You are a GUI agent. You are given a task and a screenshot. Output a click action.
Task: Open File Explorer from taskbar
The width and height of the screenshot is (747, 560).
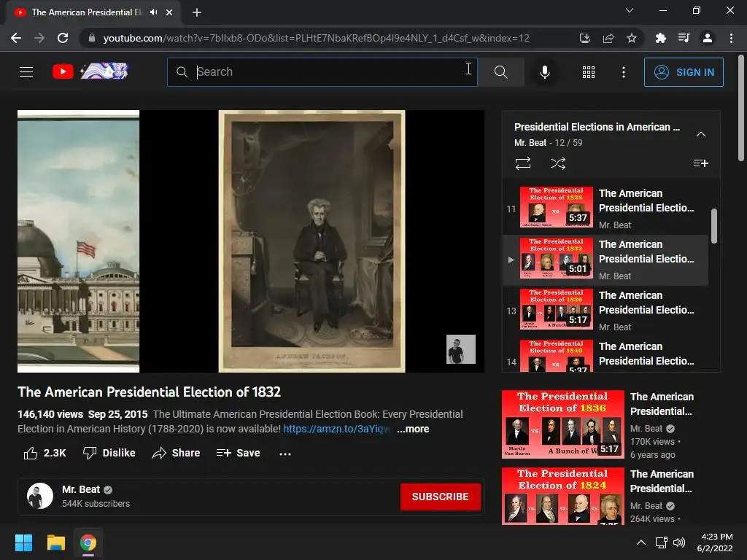[55, 542]
